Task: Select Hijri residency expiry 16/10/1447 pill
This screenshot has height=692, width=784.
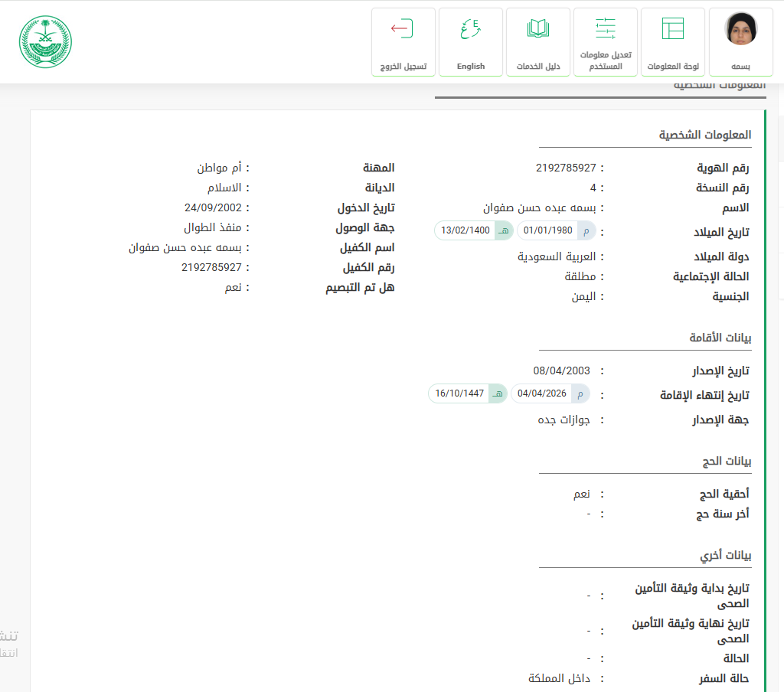Action: click(467, 393)
